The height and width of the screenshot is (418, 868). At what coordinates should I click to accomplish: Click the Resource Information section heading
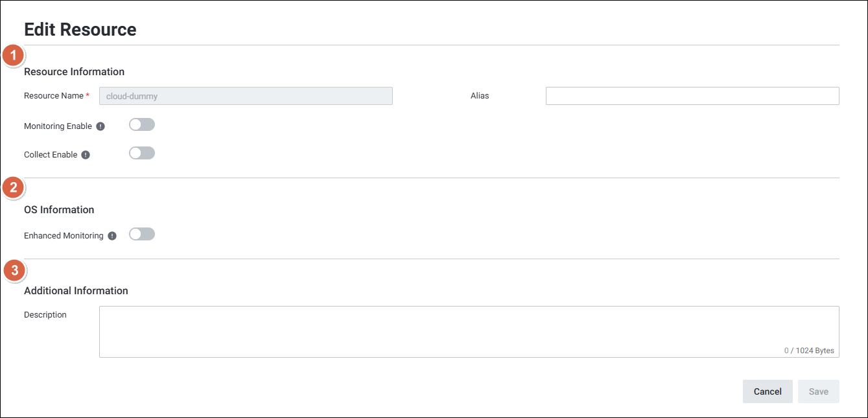coord(74,71)
